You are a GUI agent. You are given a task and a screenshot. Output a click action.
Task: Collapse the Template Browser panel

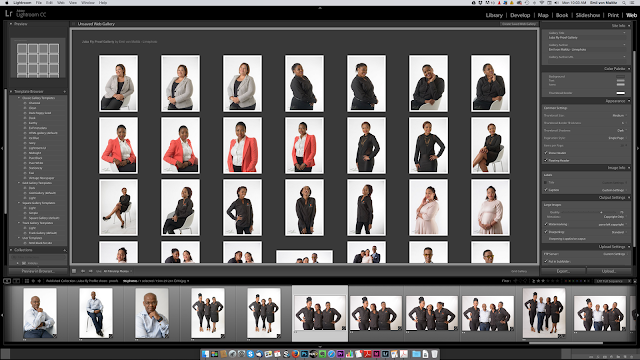click(x=11, y=91)
